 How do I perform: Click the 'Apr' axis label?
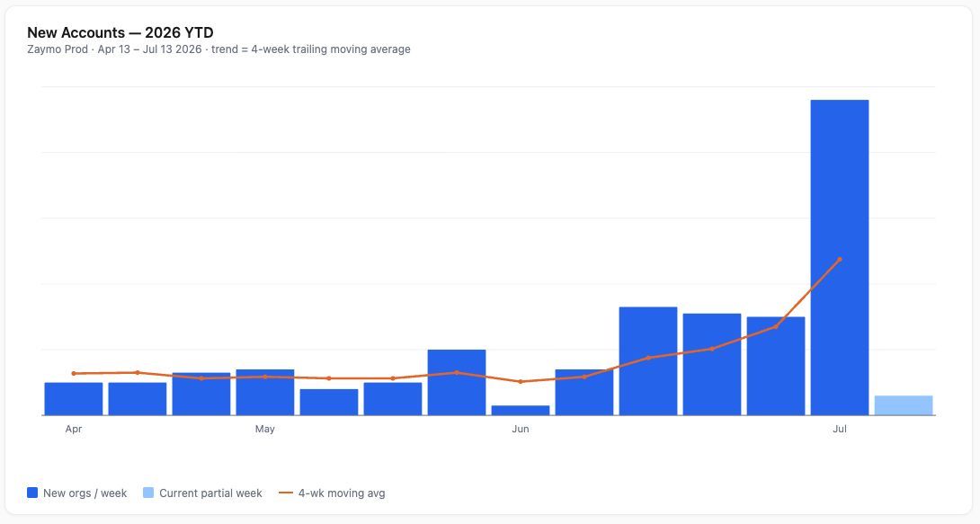click(73, 429)
